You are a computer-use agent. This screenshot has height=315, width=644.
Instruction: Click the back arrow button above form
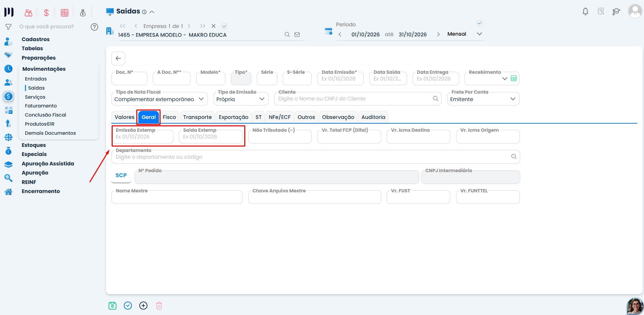click(118, 58)
